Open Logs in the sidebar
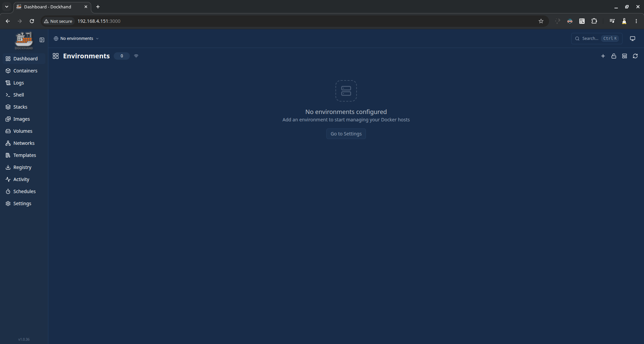This screenshot has width=644, height=344. (x=24, y=83)
